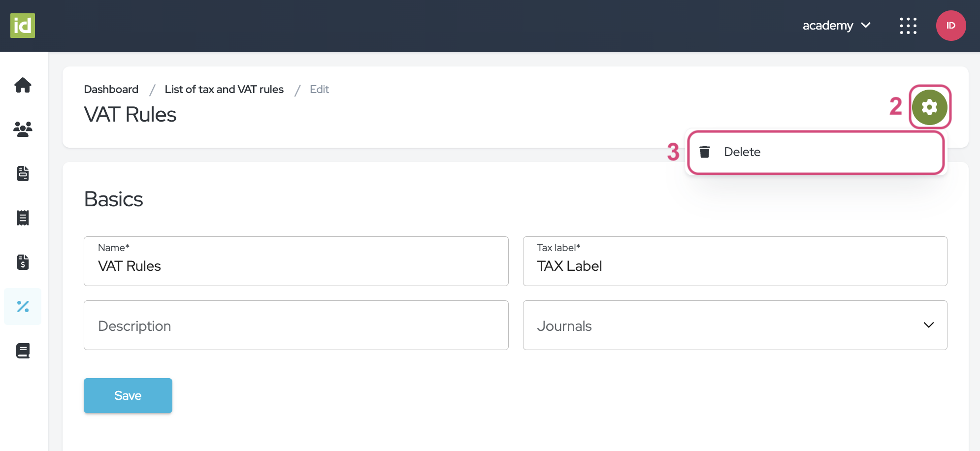Select Delete from the context menu
The image size is (980, 451).
point(742,152)
